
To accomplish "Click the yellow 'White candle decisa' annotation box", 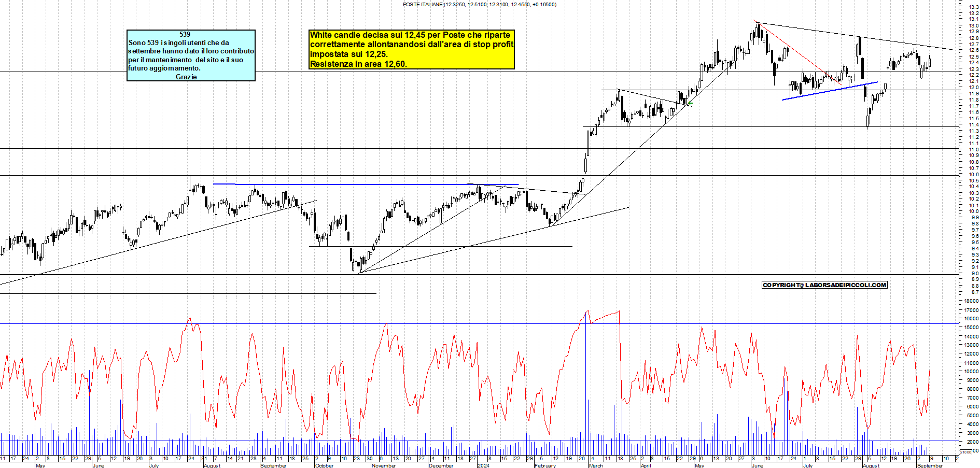I will point(412,49).
